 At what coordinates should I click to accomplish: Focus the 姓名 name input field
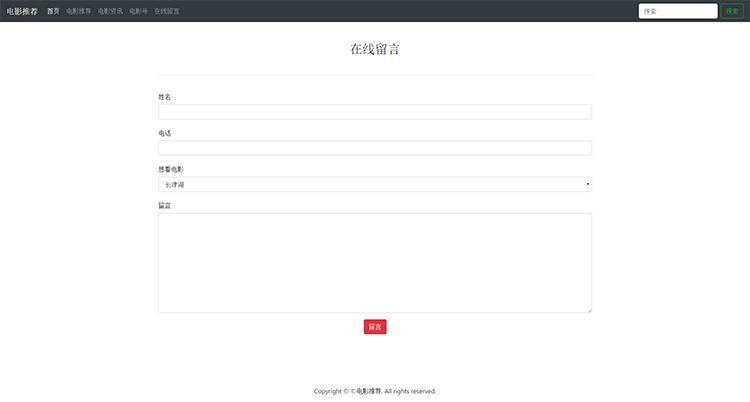(375, 112)
